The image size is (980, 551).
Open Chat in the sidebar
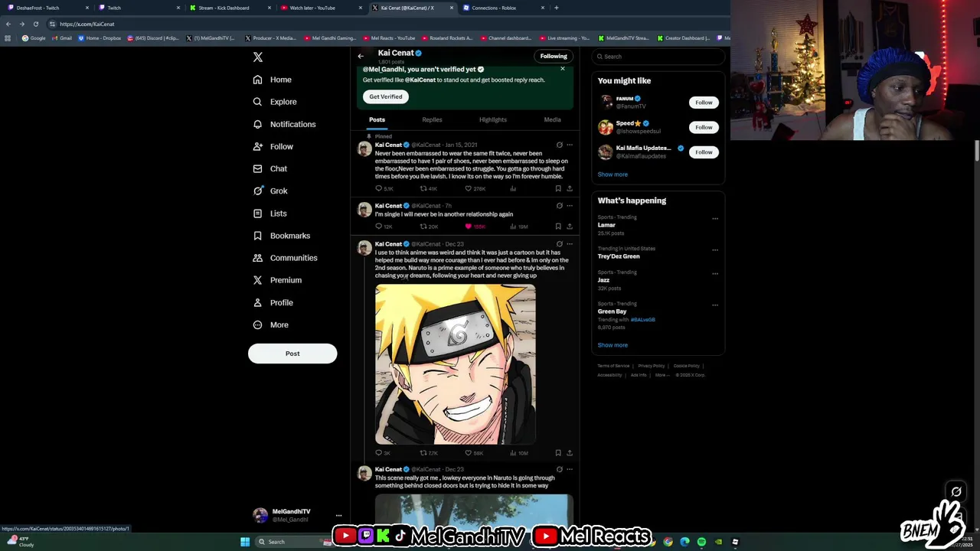click(270, 168)
